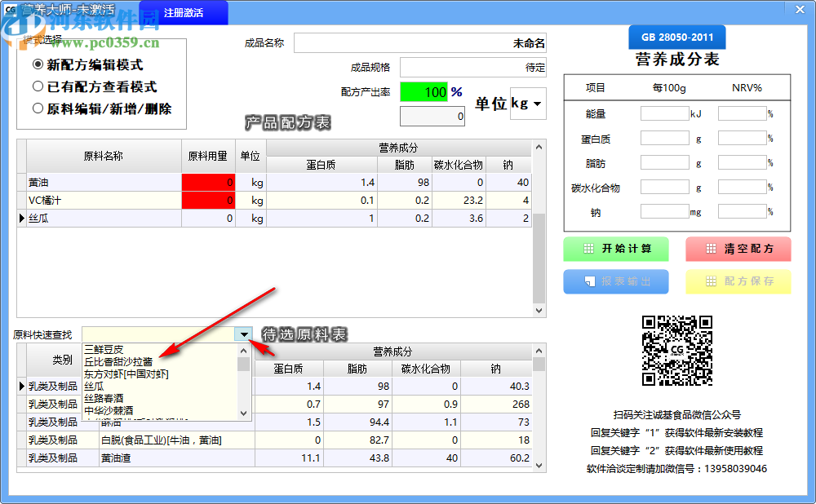Click the 原料快速查找 search field
Screen dimensions: 816x504
[x=158, y=334]
